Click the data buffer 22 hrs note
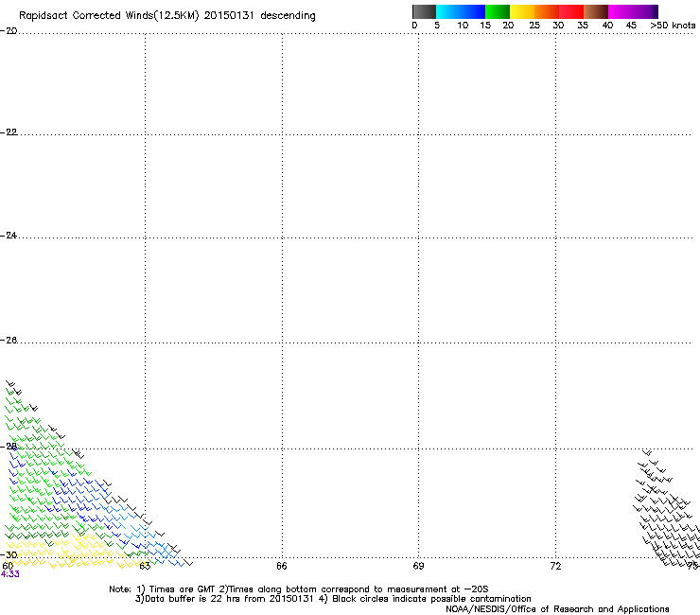The image size is (700, 615). pyautogui.click(x=224, y=599)
